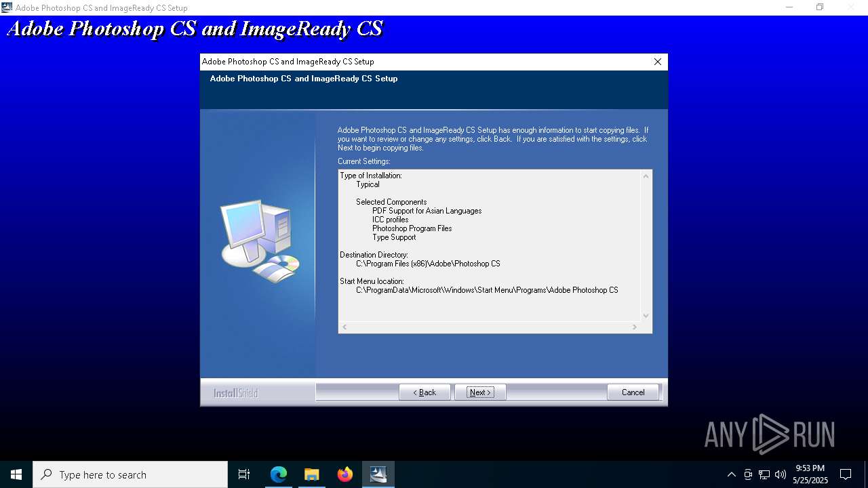Click the computer and CD installer graphic
Viewport: 868px width, 488px height.
point(260,241)
